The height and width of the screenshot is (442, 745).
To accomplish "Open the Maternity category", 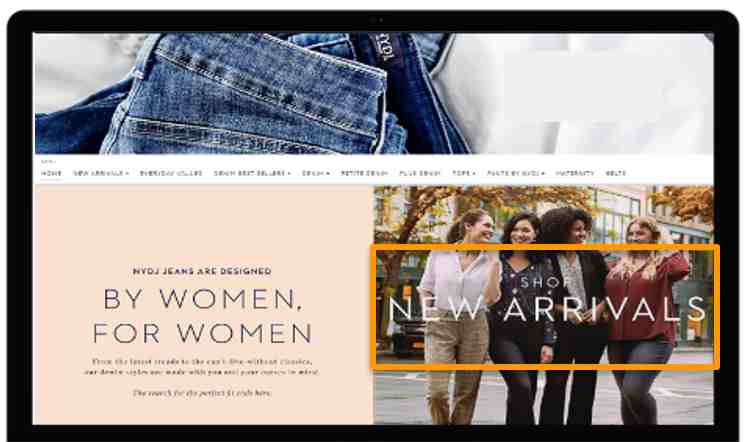I will pyautogui.click(x=575, y=173).
